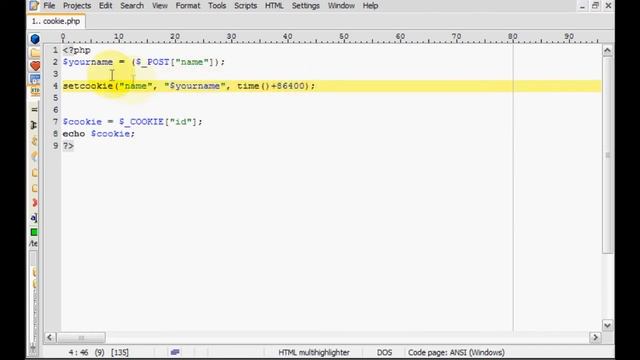Click the FTP icon in left sidebar
Screen dimensions: 640x360
coord(35,91)
